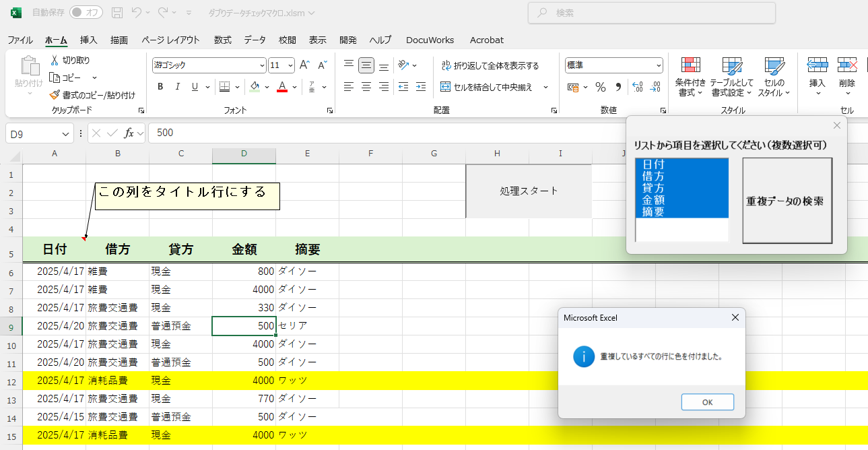Open the Name Box dropdown arrow

coord(66,133)
